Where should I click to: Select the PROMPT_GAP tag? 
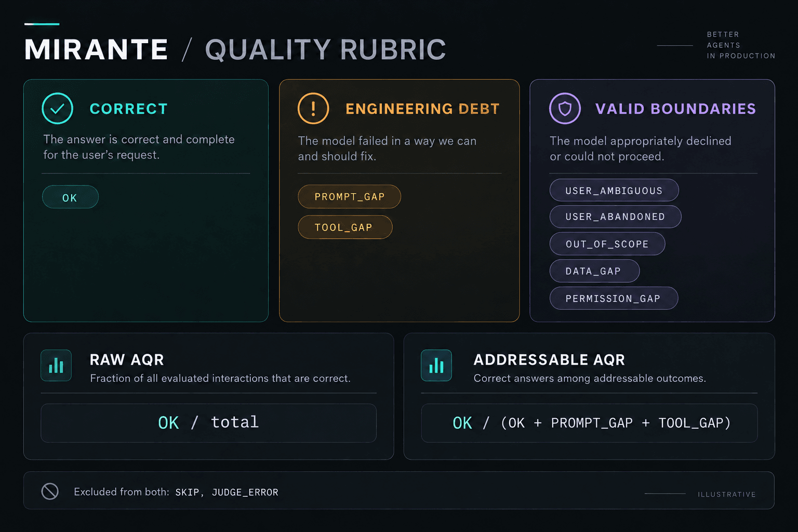pos(349,196)
